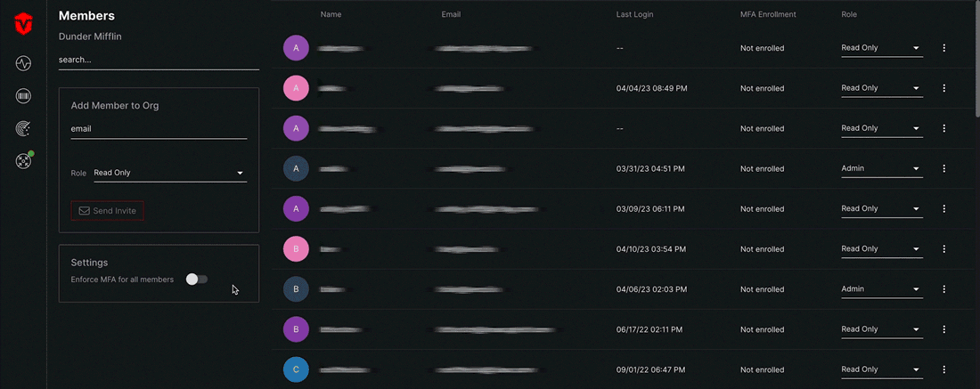Sort by Last Login column header
This screenshot has height=389, width=980.
click(x=634, y=15)
